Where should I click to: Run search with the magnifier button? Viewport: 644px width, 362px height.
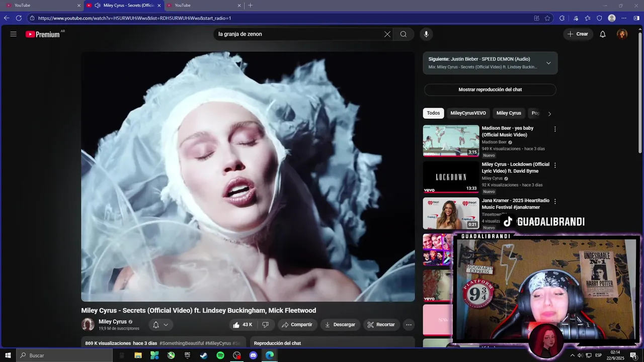click(404, 34)
